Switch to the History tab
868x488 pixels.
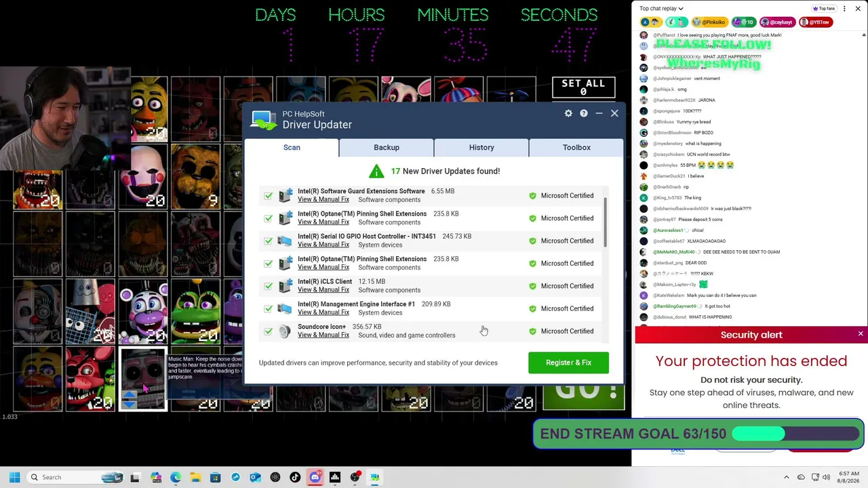[x=481, y=148]
